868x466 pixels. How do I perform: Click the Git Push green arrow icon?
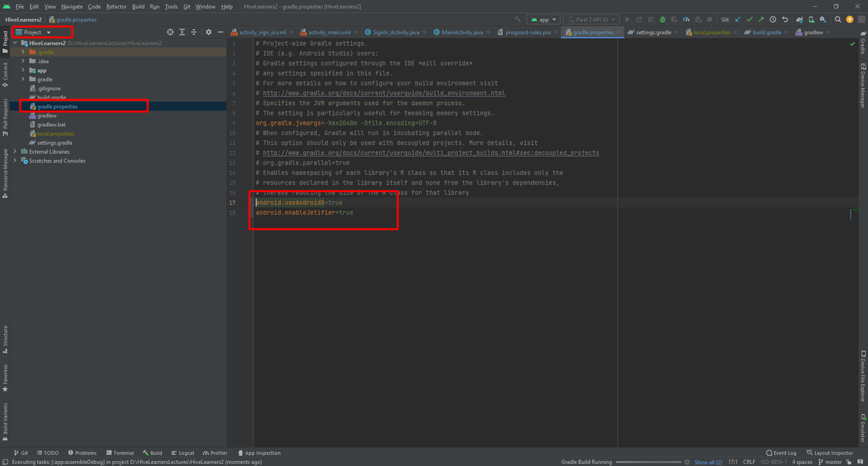point(761,20)
